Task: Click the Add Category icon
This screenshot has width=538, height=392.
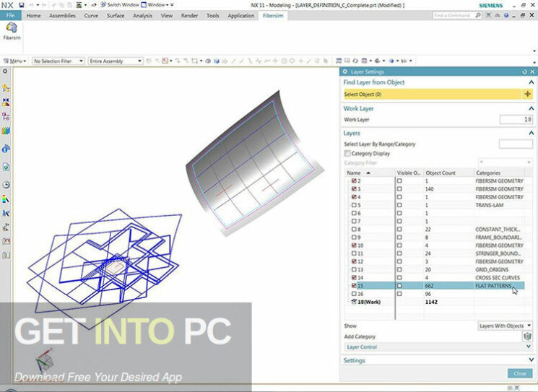Action: click(527, 336)
